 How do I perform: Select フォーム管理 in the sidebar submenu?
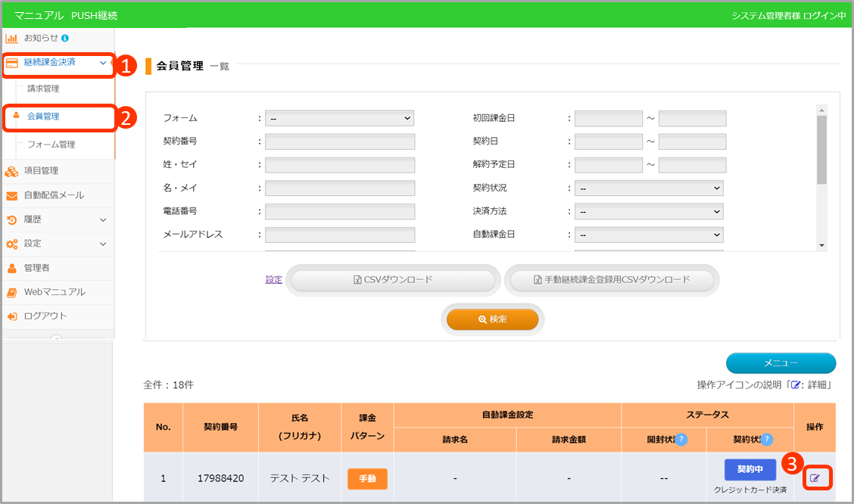[51, 145]
